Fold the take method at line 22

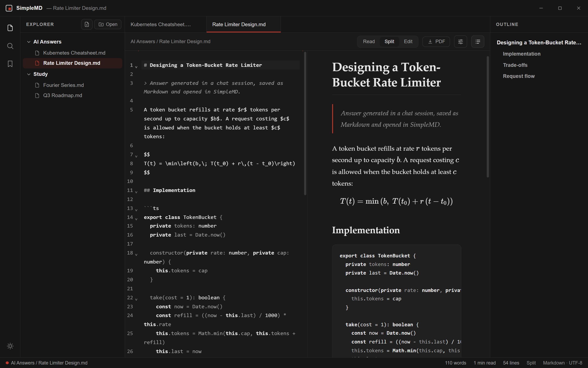coord(136,299)
